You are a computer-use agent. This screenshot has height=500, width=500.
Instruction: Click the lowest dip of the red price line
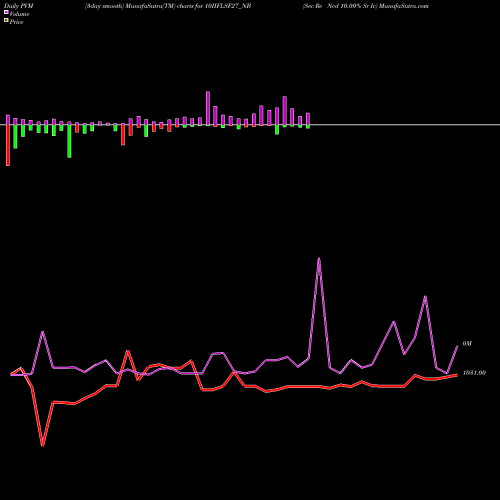point(43,445)
